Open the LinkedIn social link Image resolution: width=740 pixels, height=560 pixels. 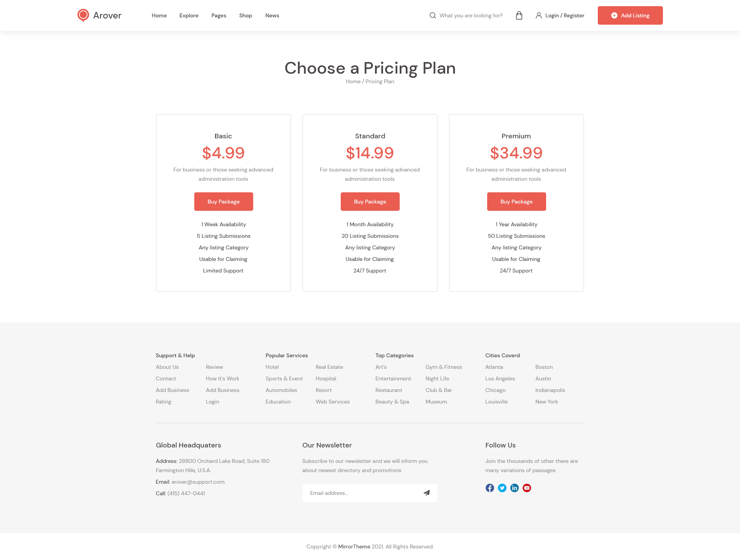[x=515, y=488]
